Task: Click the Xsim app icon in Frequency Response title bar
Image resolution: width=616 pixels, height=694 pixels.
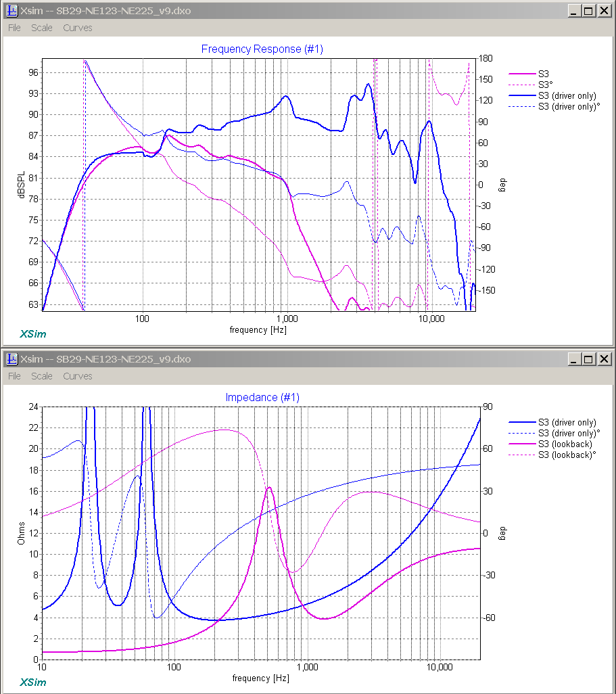Action: pyautogui.click(x=12, y=11)
